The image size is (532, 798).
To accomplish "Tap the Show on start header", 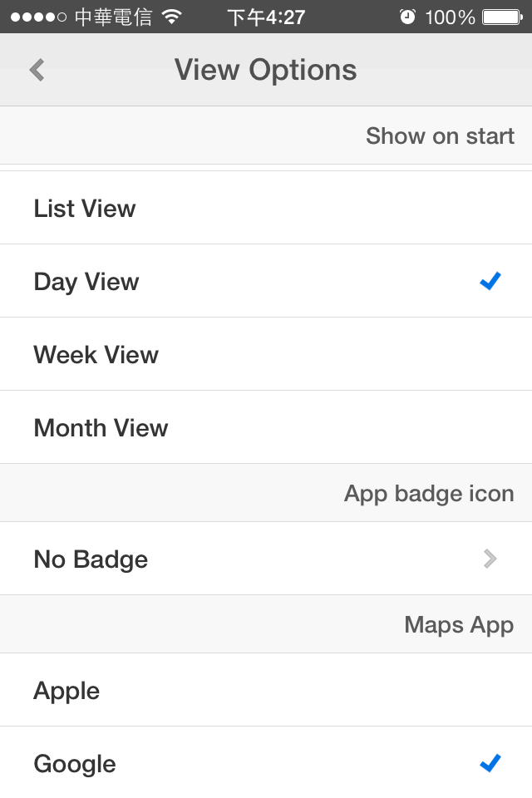I will (440, 136).
